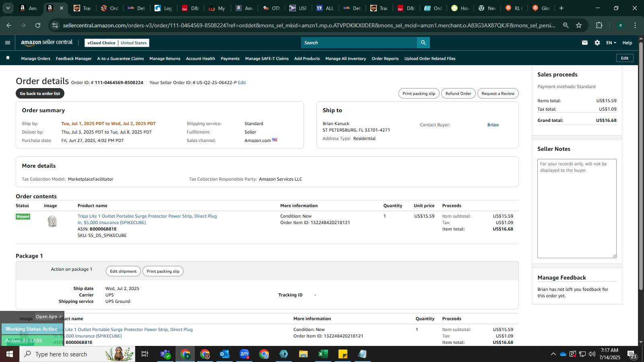Open Task View in the taskbar
The width and height of the screenshot is (644, 362).
coord(145,354)
